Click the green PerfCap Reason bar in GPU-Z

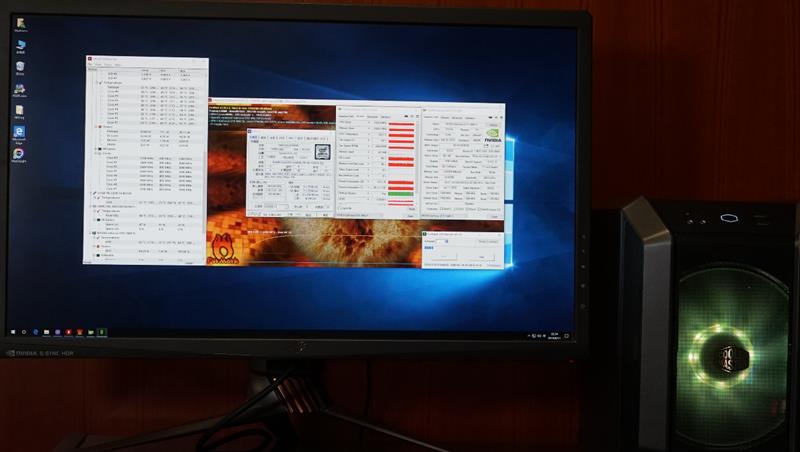tap(401, 194)
